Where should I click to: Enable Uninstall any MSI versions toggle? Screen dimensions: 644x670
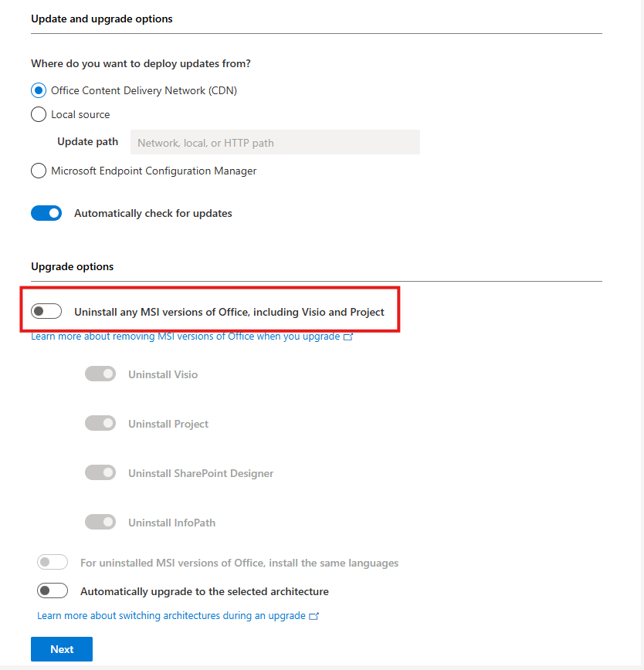pyautogui.click(x=46, y=311)
